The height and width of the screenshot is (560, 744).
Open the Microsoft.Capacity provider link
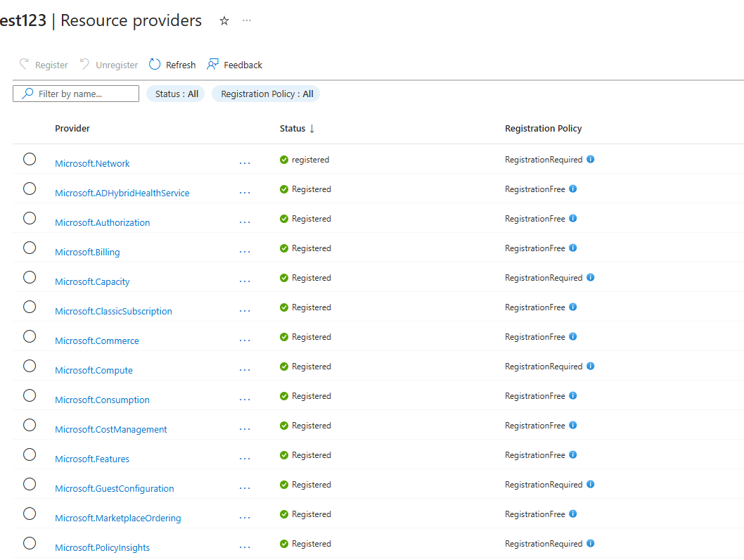(x=92, y=281)
